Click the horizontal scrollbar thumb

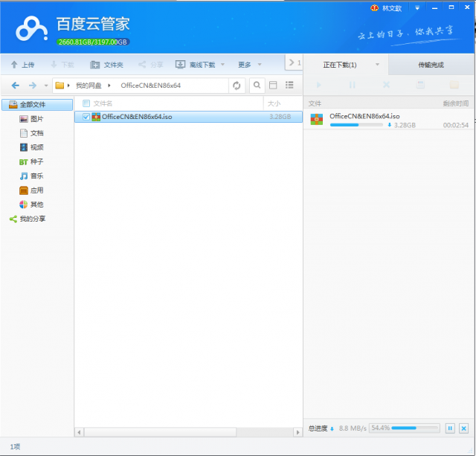click(x=161, y=431)
